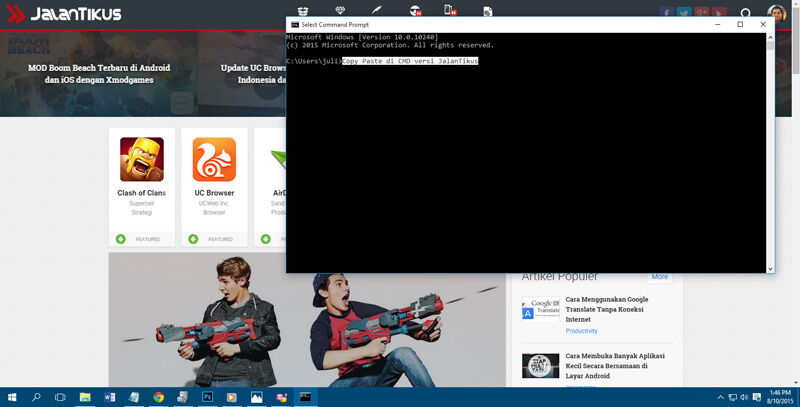Open Task View on the taskbar

tap(60, 397)
